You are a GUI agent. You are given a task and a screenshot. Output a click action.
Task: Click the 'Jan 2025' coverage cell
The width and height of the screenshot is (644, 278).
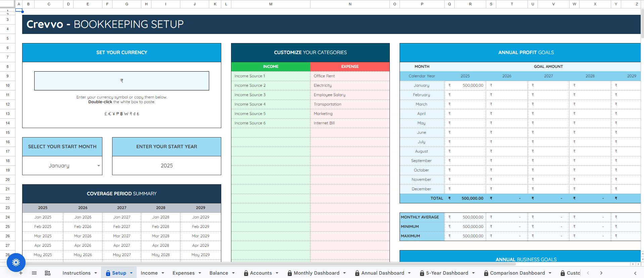43,217
